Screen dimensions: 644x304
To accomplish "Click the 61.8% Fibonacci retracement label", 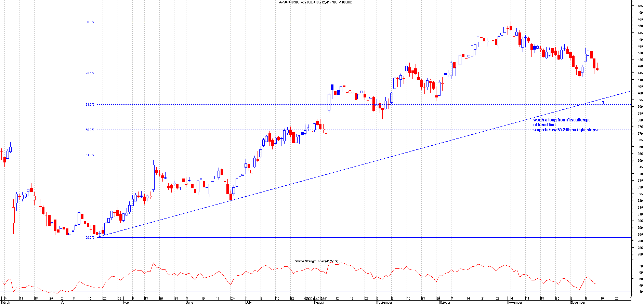I will (x=90, y=155).
